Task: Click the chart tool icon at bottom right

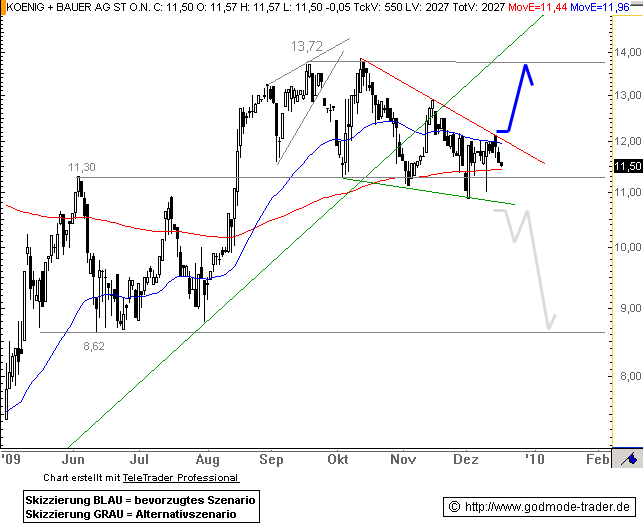Action: pyautogui.click(x=627, y=458)
